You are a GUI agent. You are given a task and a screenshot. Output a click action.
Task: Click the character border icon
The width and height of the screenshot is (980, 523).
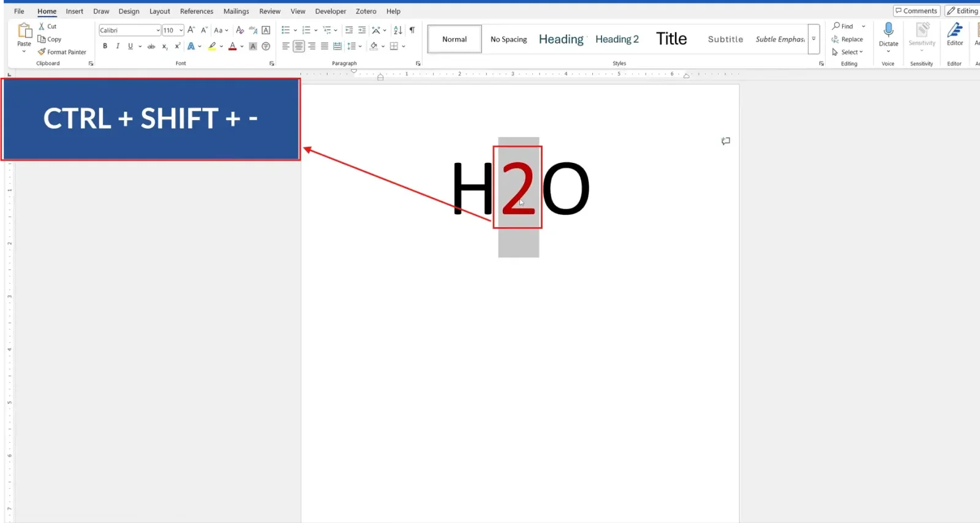[x=266, y=30]
